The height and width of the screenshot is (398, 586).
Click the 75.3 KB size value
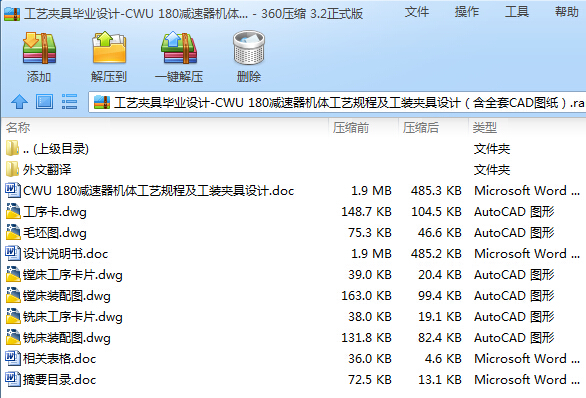pos(370,232)
